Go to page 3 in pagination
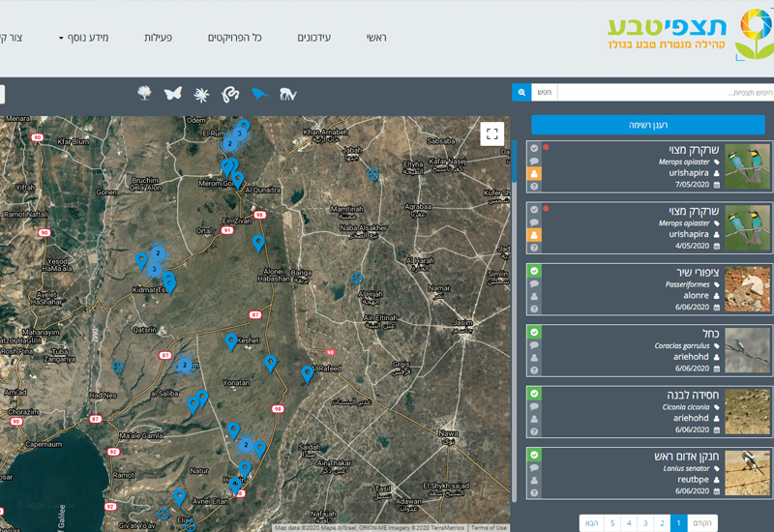 645,523
